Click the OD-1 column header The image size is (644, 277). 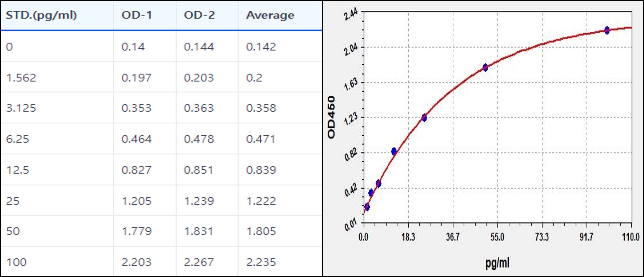(x=137, y=15)
